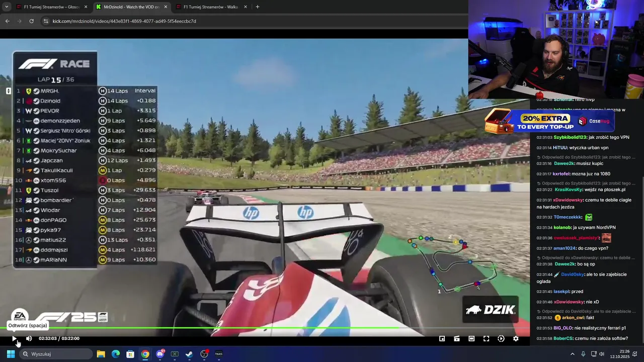The width and height of the screenshot is (644, 362).
Task: Open the Moza app taskbar icon
Action: tap(219, 354)
